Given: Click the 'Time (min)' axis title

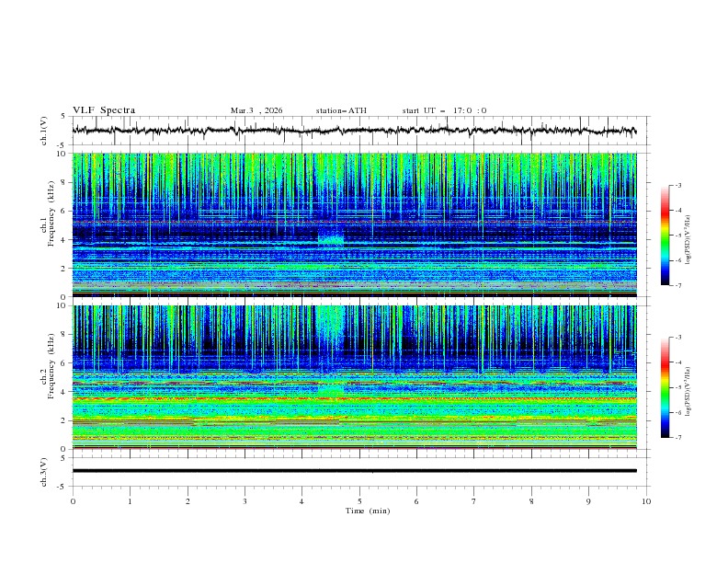Looking at the screenshot, I should click(368, 511).
